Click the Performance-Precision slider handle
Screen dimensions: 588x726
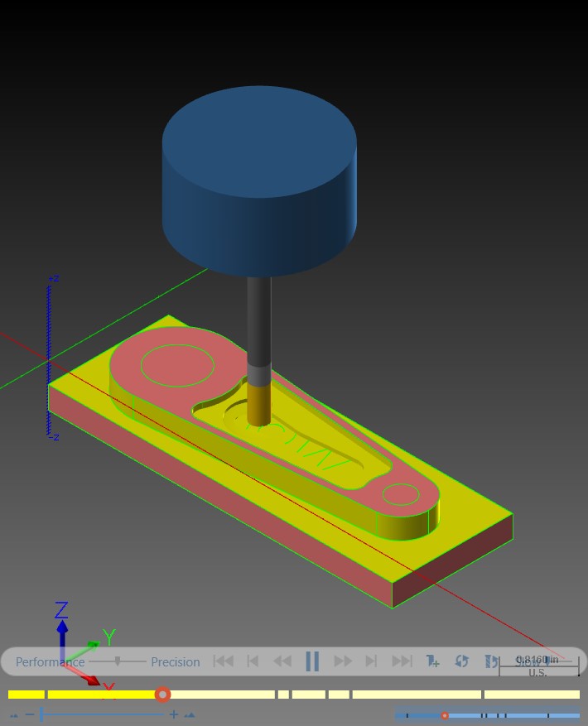point(118,661)
